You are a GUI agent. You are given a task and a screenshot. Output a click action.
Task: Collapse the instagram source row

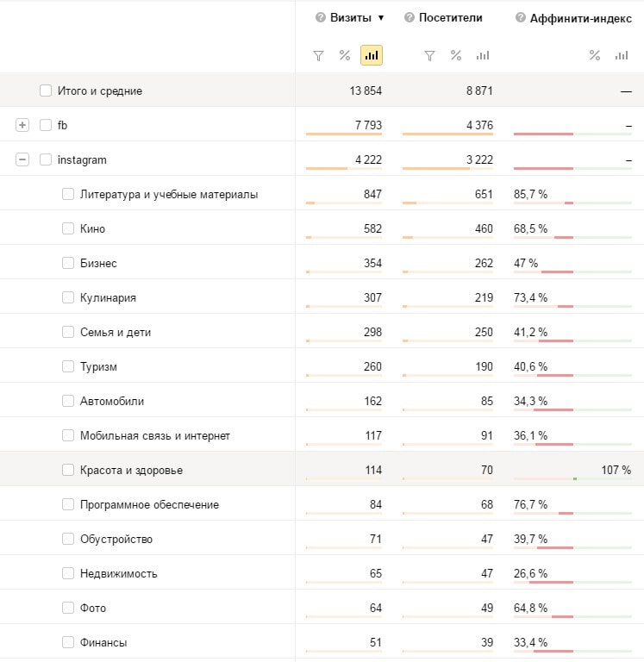pos(22,159)
